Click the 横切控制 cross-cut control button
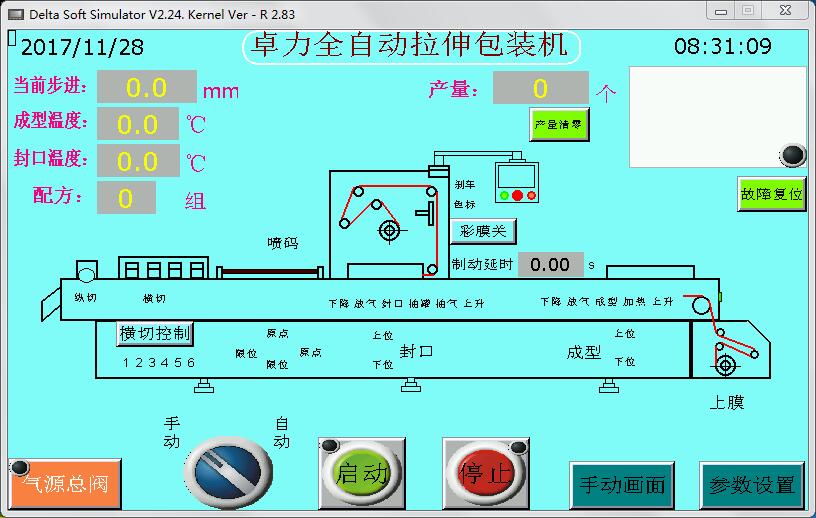 [156, 333]
